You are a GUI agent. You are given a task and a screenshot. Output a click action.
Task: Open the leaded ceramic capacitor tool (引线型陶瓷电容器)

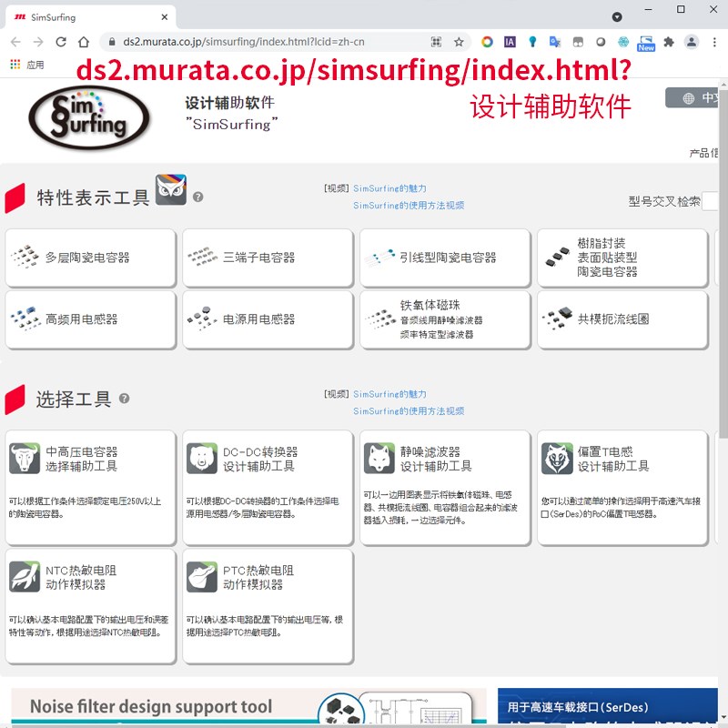[445, 258]
